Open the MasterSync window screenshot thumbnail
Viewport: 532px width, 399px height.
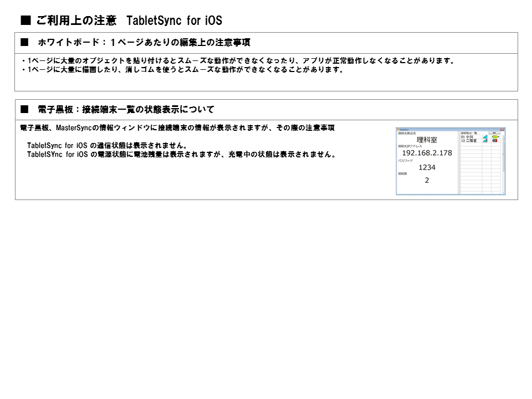(x=451, y=161)
